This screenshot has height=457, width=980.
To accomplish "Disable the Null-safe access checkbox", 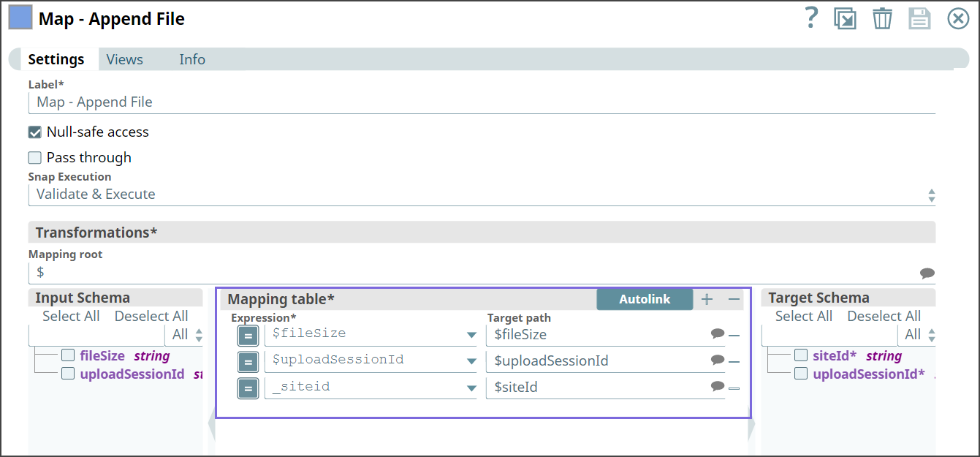I will point(34,132).
